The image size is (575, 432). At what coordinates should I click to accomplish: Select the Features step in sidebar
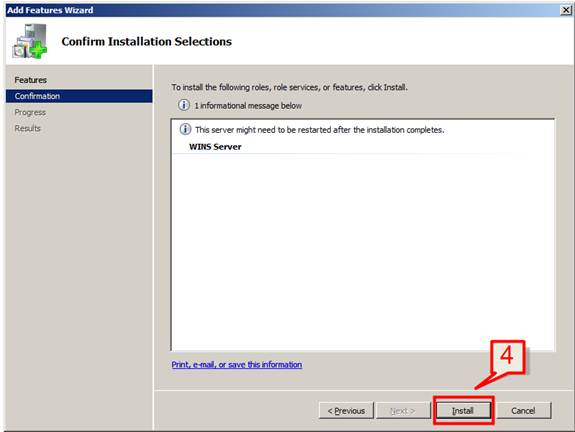point(30,80)
